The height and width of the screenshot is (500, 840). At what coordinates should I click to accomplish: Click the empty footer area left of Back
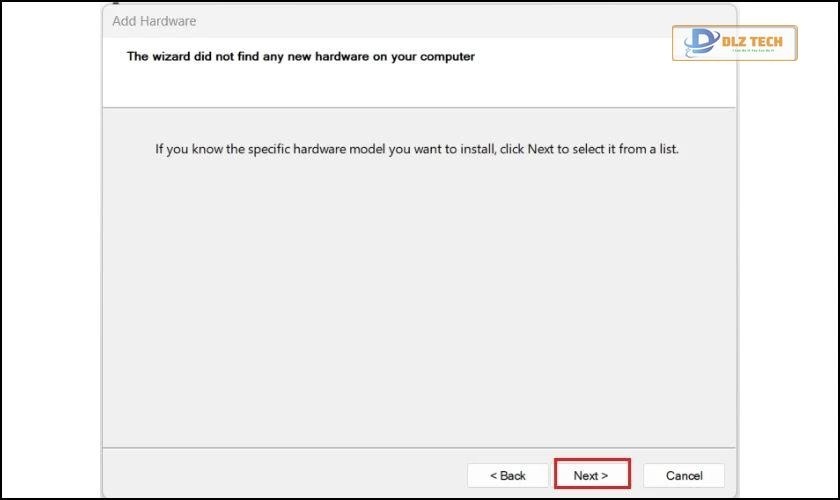tap(280, 474)
